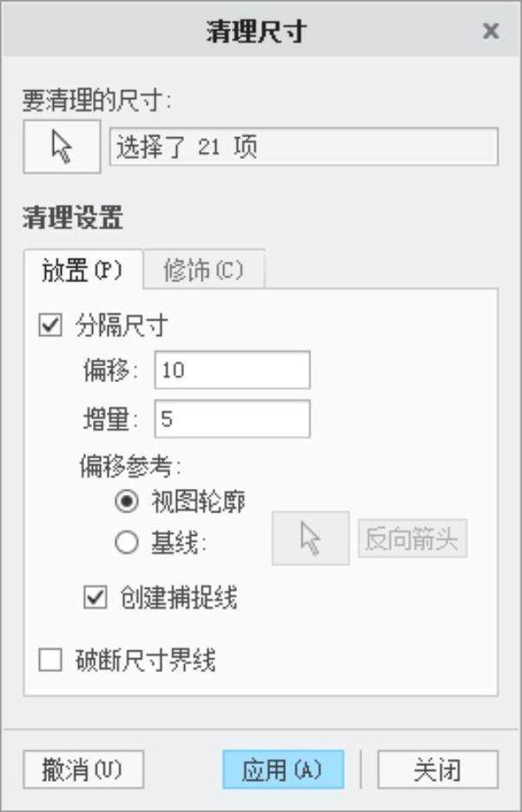Click the baseline selection arrow button
Screen dimensions: 522x812
(x=310, y=539)
